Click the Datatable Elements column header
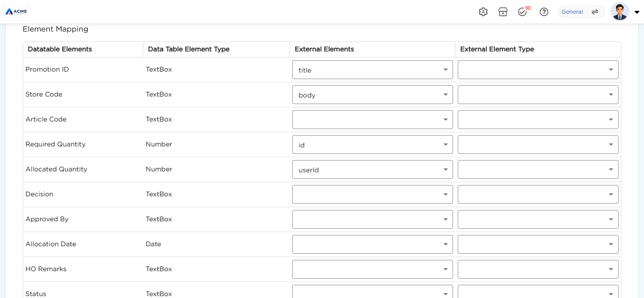644x298 pixels. tap(60, 49)
